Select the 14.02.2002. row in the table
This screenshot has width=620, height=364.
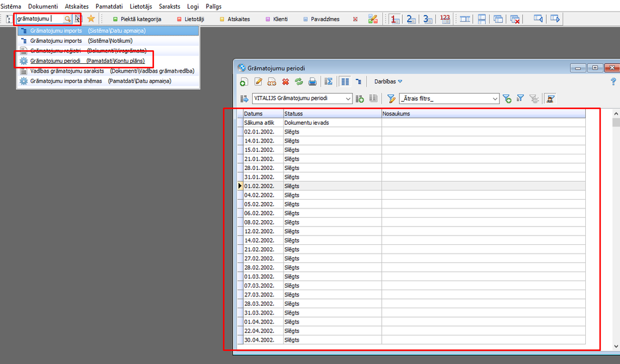click(x=259, y=239)
